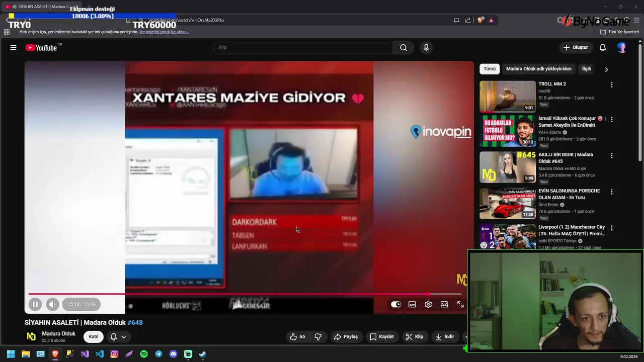
Task: Open the Windows Start menu
Action: pos(11,354)
